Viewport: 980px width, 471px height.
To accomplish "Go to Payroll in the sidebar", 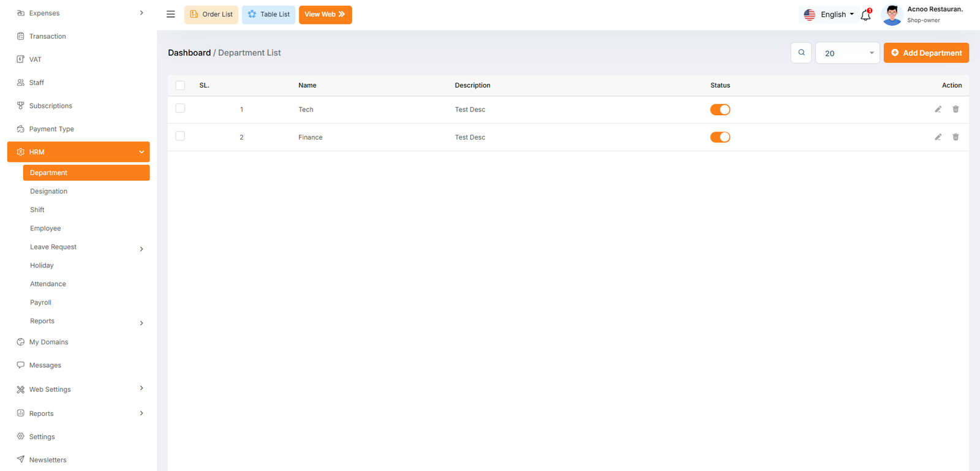I will [x=41, y=303].
